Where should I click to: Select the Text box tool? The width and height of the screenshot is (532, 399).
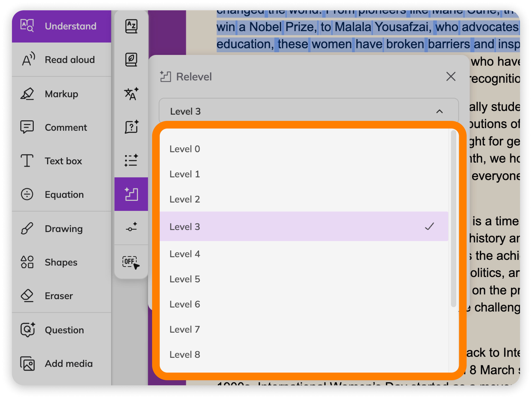62,161
